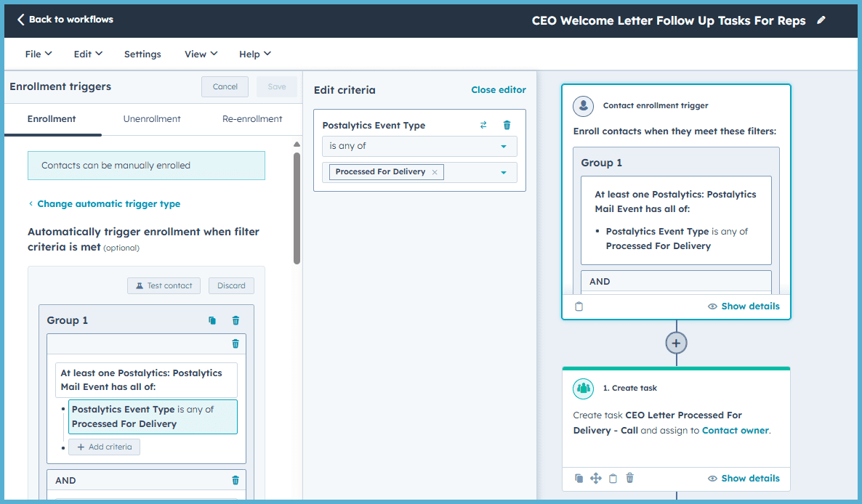Show details of Create task action
Viewport: 862px width, 504px height.
tap(744, 478)
